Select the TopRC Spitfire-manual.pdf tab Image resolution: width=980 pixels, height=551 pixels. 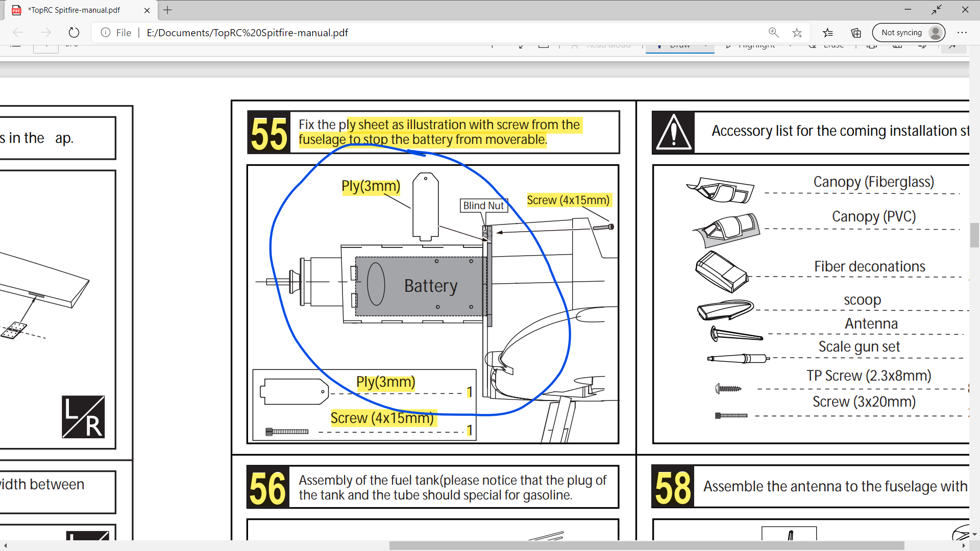75,10
